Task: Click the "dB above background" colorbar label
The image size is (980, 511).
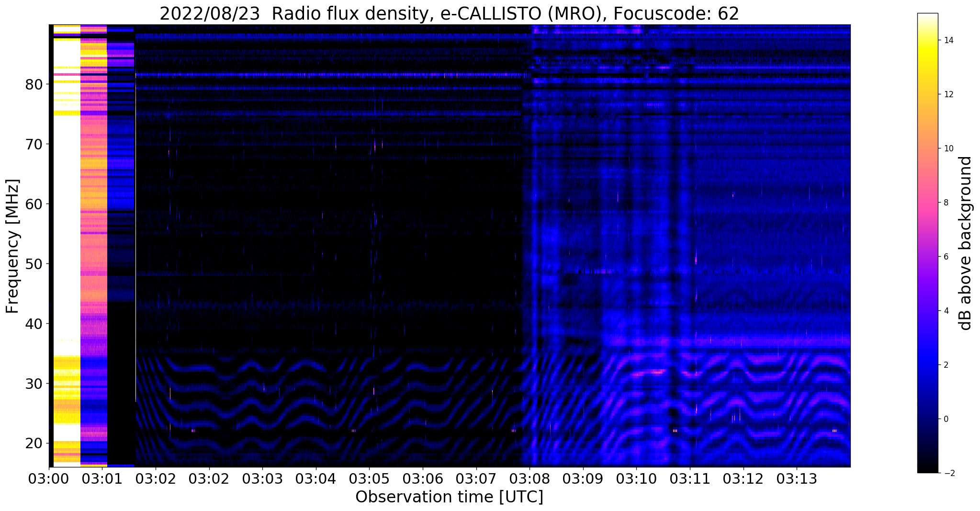Action: 966,243
